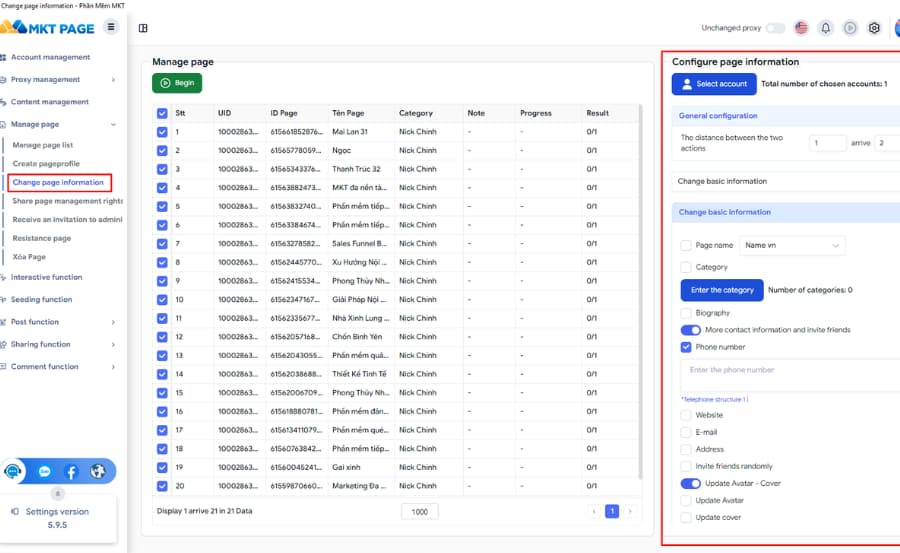Click the globe website icon in bottom bar

coord(98,471)
